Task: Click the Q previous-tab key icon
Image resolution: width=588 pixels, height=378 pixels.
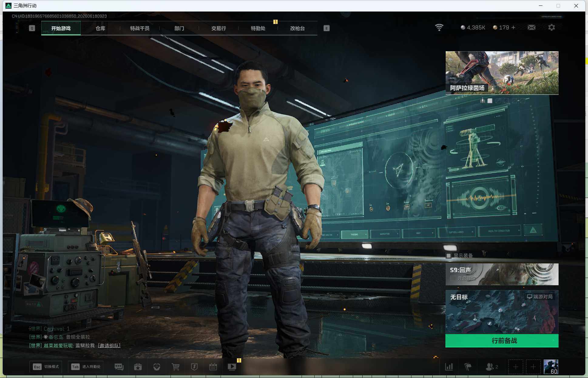Action: [32, 28]
